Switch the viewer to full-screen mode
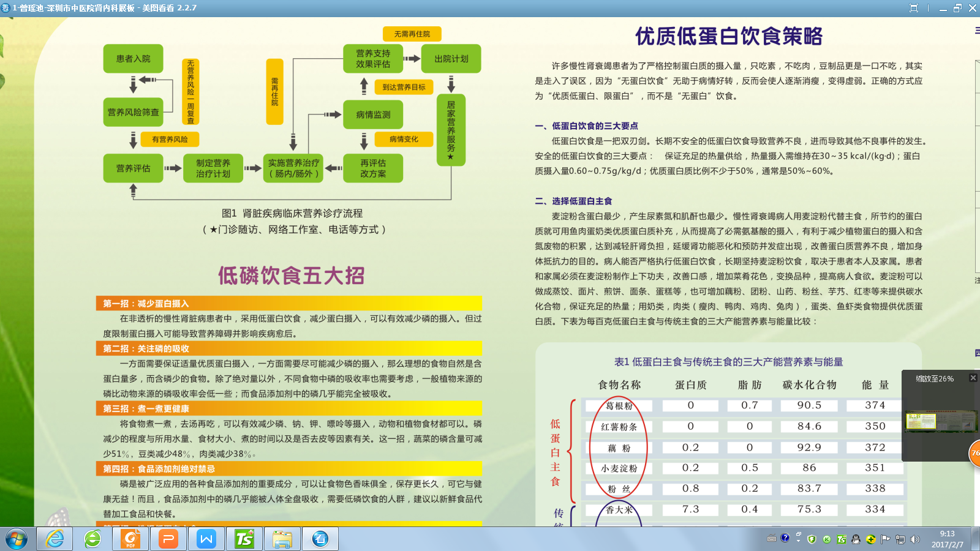 (914, 8)
